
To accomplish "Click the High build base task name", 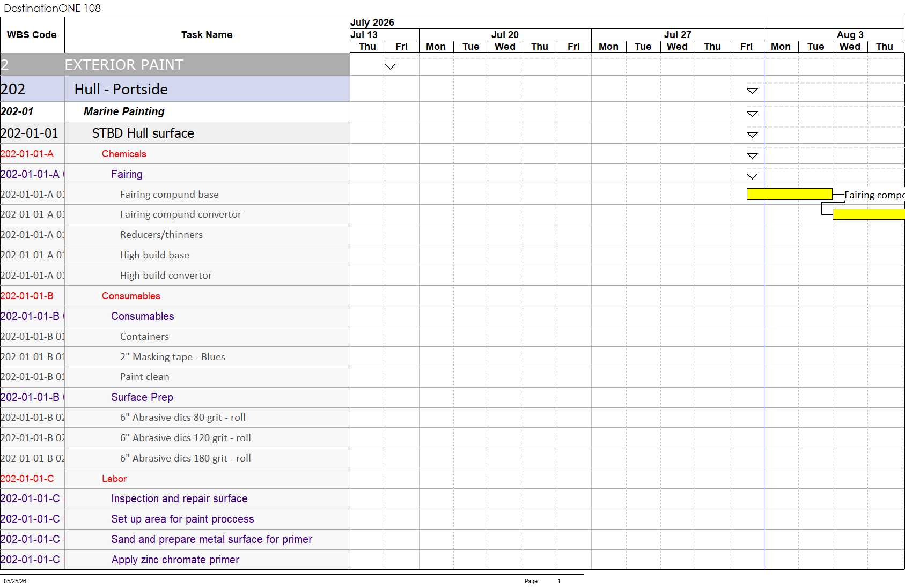I will coord(154,255).
